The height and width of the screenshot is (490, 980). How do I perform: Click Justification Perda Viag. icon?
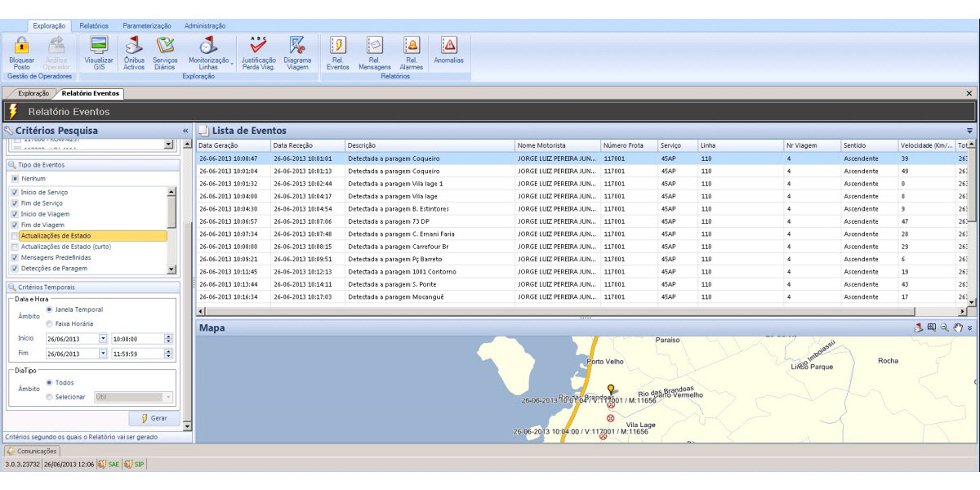(x=258, y=47)
